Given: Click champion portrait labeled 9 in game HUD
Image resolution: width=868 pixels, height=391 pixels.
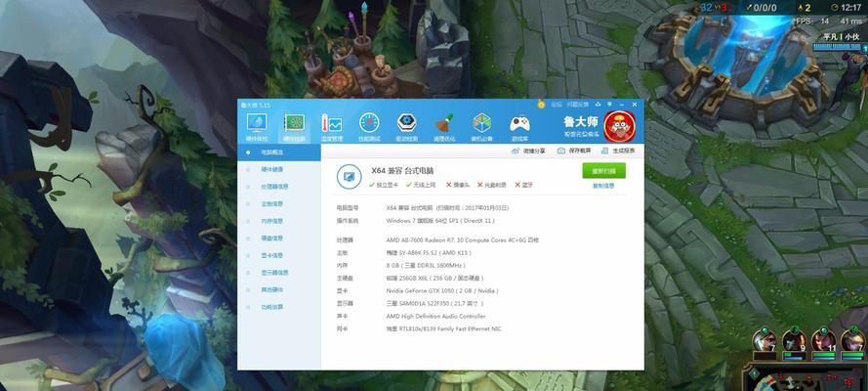Looking at the screenshot, I should pos(793,340).
